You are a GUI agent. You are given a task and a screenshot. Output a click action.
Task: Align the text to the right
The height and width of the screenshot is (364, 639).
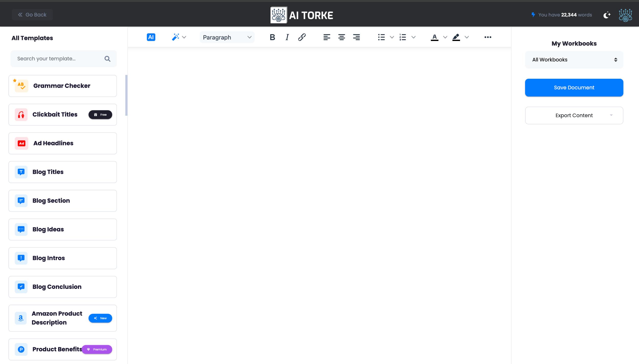point(356,37)
